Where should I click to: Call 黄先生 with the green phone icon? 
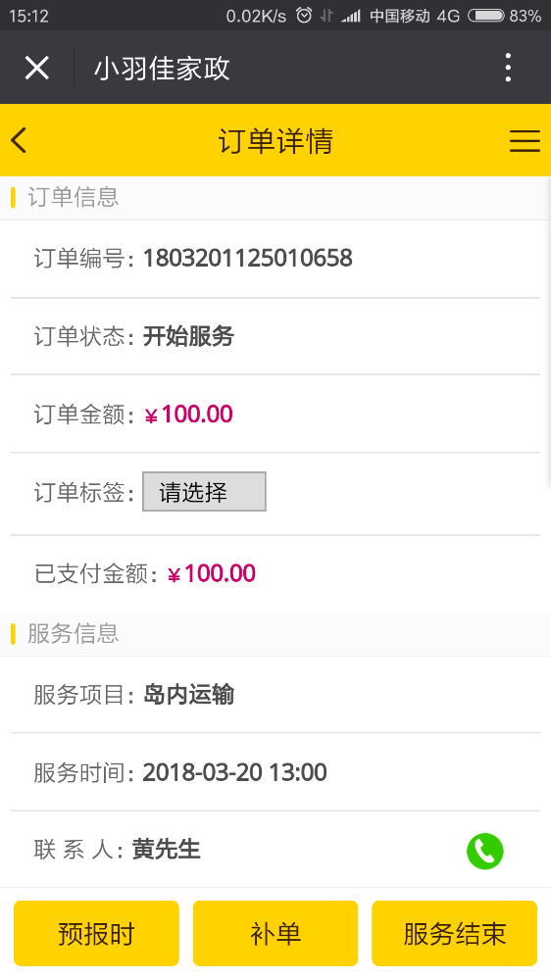click(484, 851)
